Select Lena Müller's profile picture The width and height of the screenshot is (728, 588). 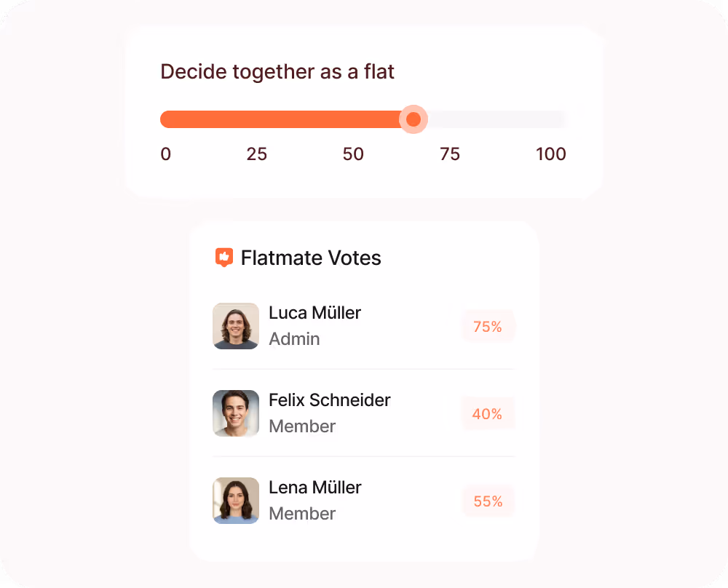coord(235,501)
